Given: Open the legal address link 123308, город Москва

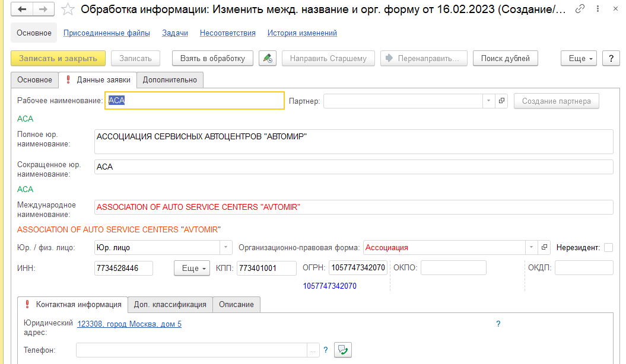Looking at the screenshot, I should click(x=129, y=324).
